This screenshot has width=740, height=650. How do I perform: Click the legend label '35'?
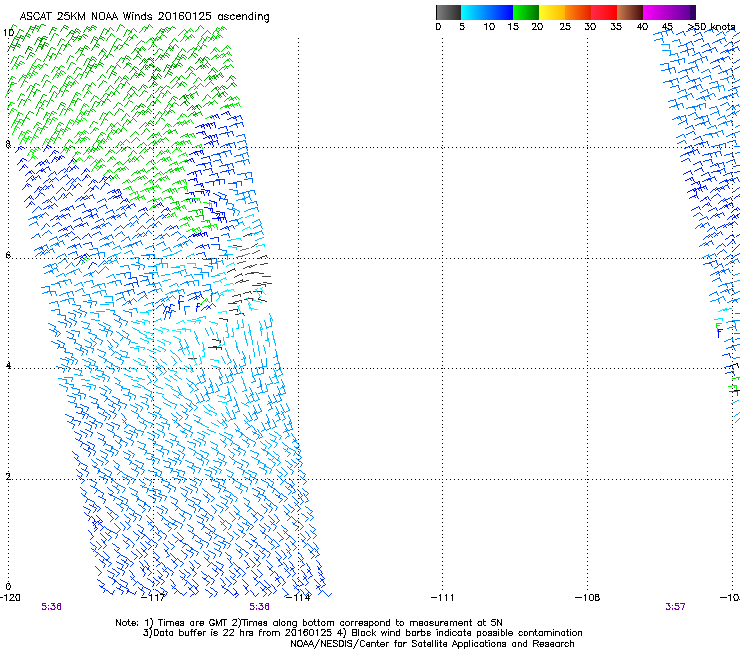click(616, 27)
